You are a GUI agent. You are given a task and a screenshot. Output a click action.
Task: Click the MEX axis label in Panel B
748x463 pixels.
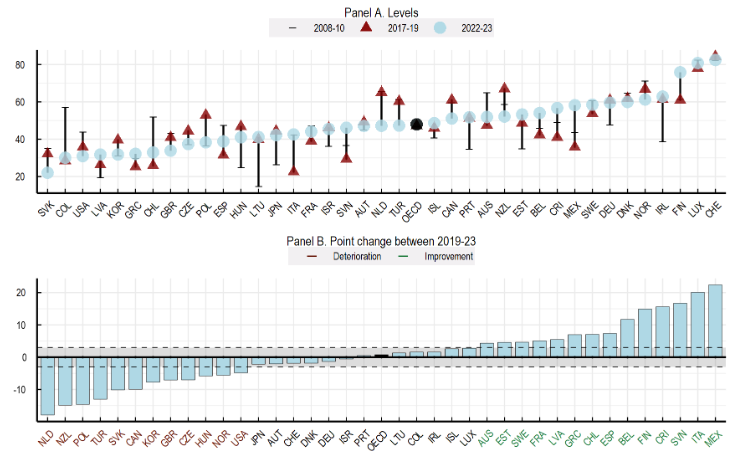pos(714,438)
